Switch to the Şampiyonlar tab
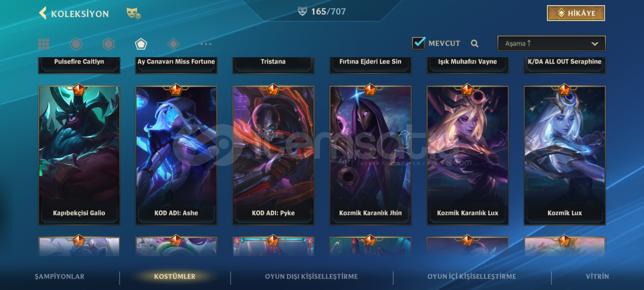The height and width of the screenshot is (290, 644). tap(59, 277)
